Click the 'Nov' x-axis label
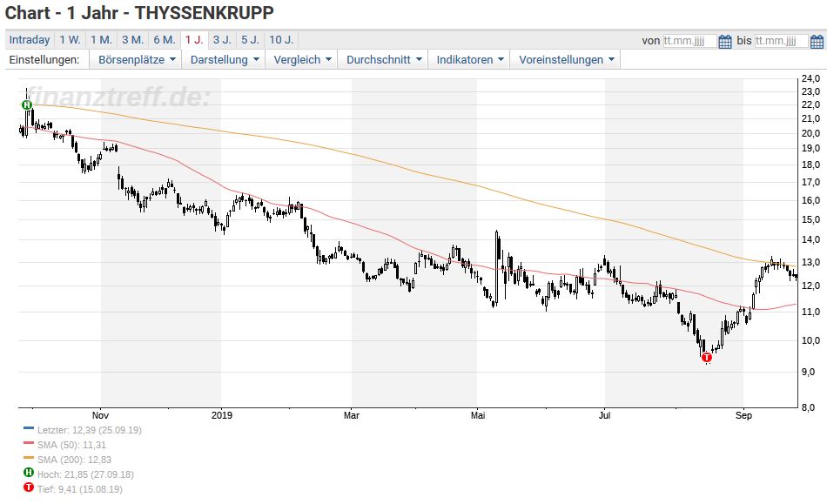 coord(100,415)
